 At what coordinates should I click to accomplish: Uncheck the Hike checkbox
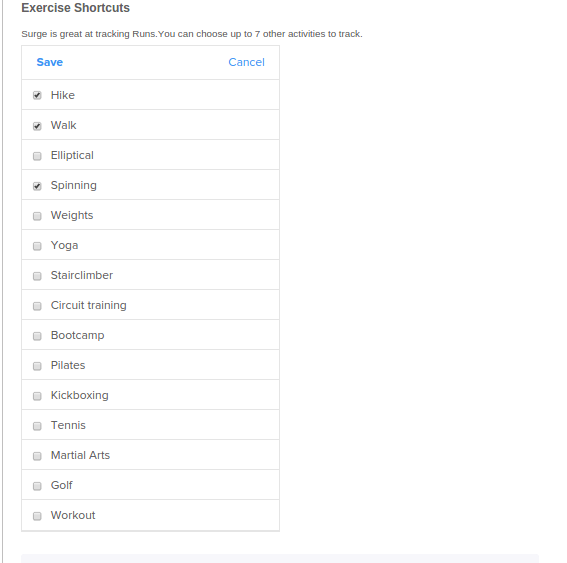37,95
